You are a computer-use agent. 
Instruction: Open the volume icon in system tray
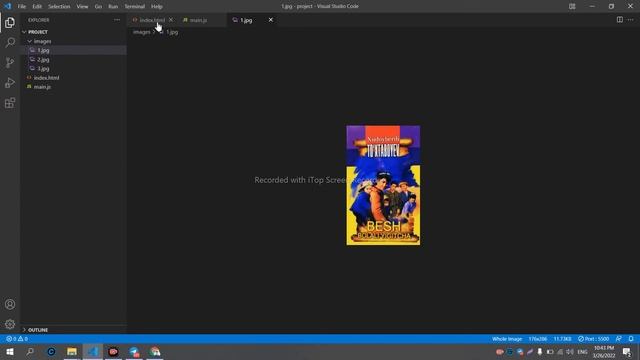[x=570, y=352]
